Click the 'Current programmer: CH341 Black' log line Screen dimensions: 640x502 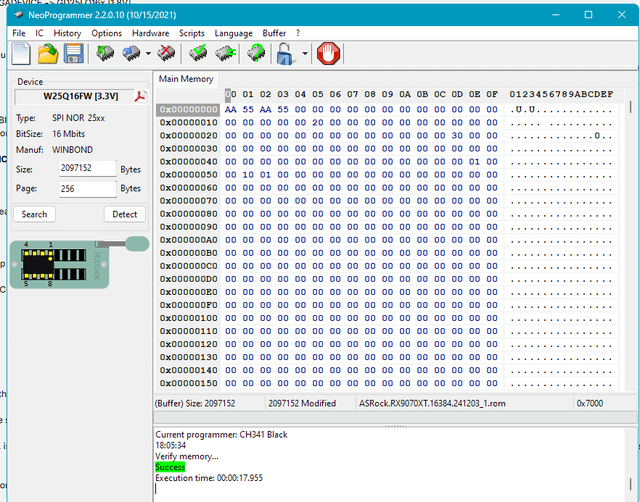(x=221, y=435)
